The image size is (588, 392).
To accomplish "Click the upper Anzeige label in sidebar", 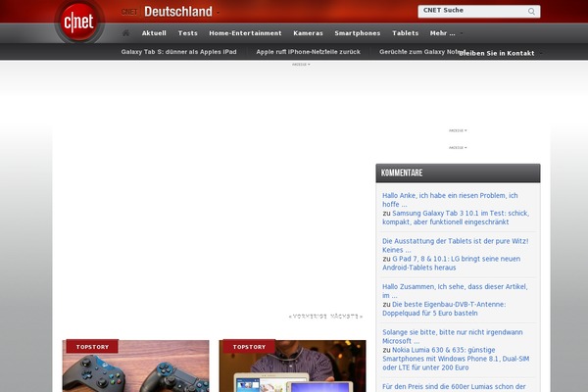I will tap(458, 130).
